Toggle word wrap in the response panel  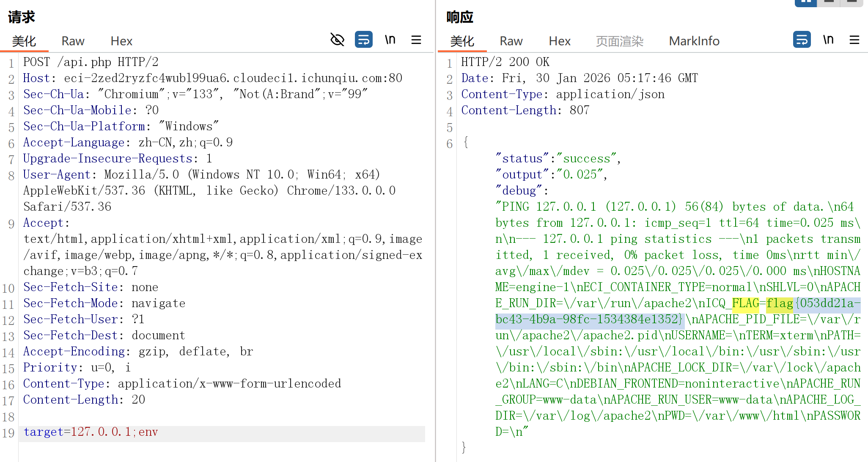pos(802,40)
